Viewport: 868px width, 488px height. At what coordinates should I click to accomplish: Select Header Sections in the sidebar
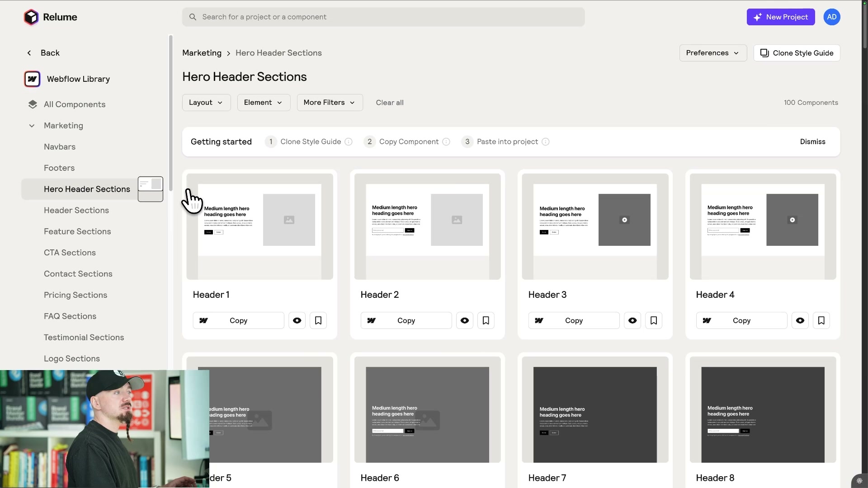[76, 211]
